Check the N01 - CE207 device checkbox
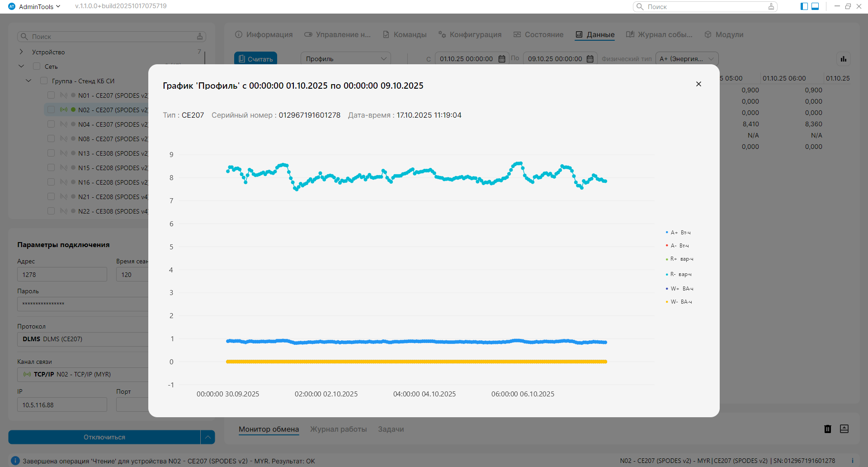The height and width of the screenshot is (467, 868). click(51, 95)
